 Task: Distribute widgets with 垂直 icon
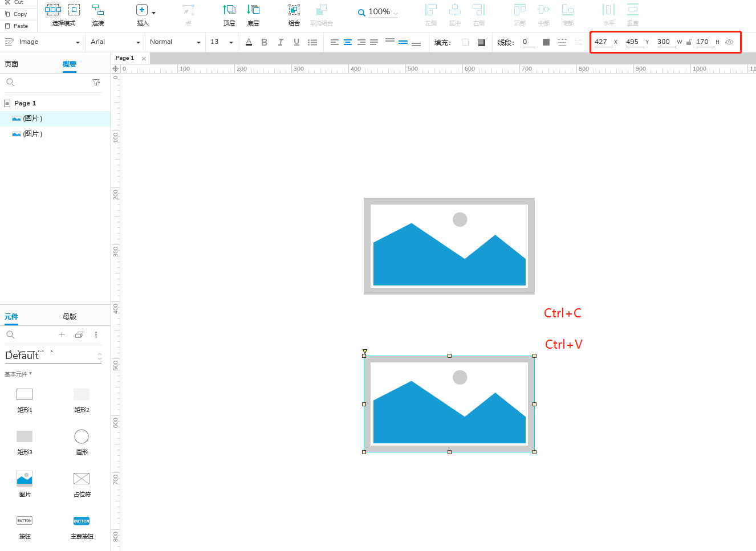pyautogui.click(x=633, y=10)
